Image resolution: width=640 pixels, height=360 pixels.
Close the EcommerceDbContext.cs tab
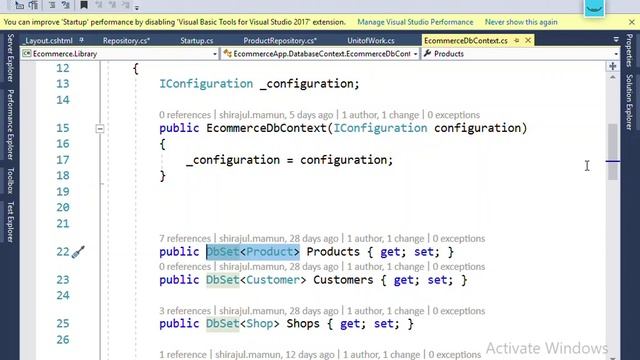(x=528, y=40)
